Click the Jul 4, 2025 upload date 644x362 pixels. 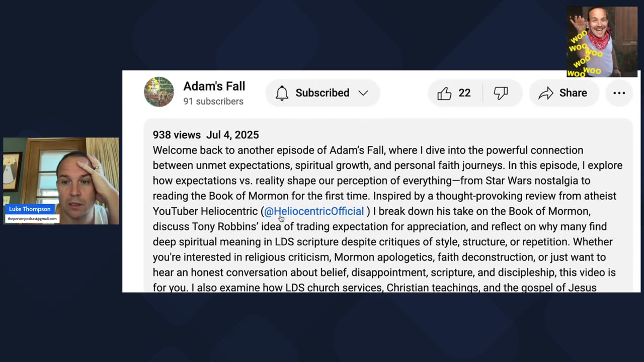coord(232,135)
